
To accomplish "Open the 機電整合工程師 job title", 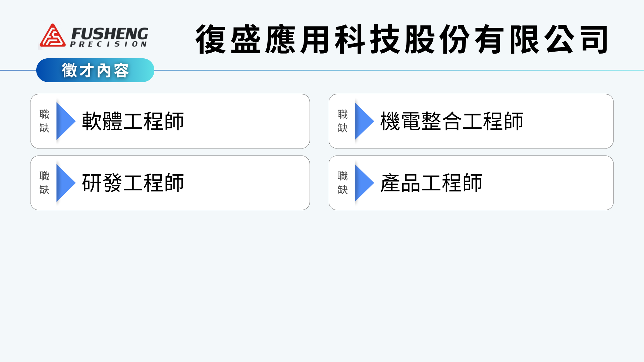I will (451, 121).
